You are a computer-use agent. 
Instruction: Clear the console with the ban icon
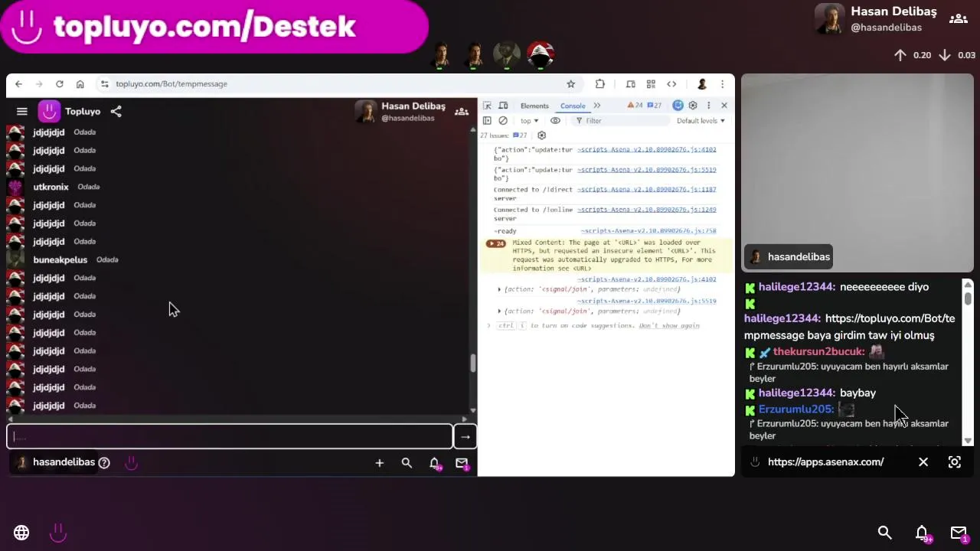[x=503, y=121]
